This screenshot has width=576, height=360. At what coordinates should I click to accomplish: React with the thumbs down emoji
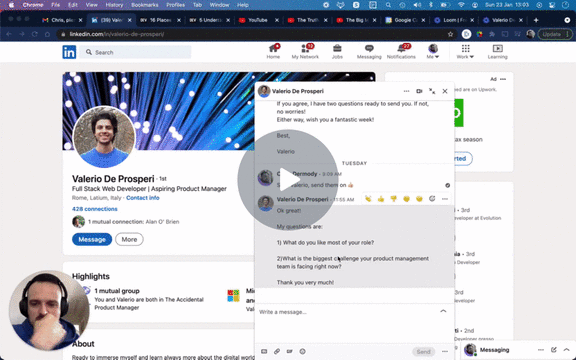[393, 199]
